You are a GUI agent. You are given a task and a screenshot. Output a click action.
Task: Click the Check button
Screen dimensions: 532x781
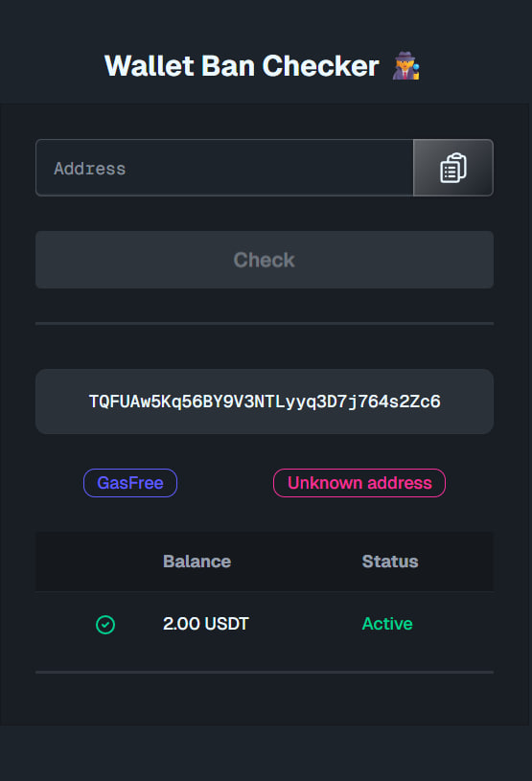point(265,260)
